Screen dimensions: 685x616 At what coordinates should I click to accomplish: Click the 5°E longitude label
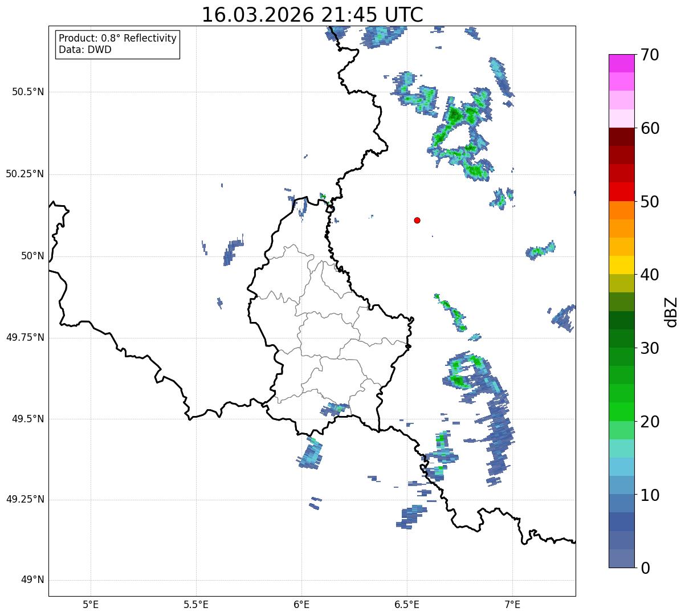click(91, 604)
